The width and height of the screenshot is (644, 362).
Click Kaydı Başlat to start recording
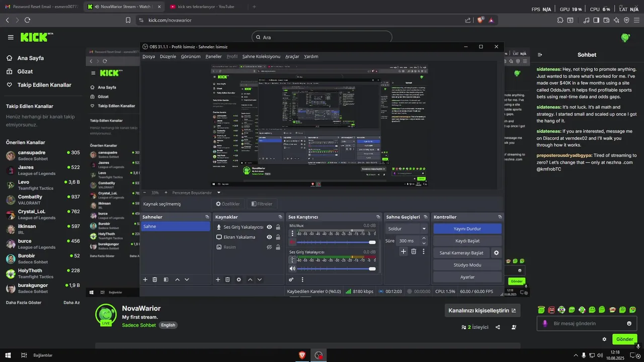pyautogui.click(x=467, y=241)
